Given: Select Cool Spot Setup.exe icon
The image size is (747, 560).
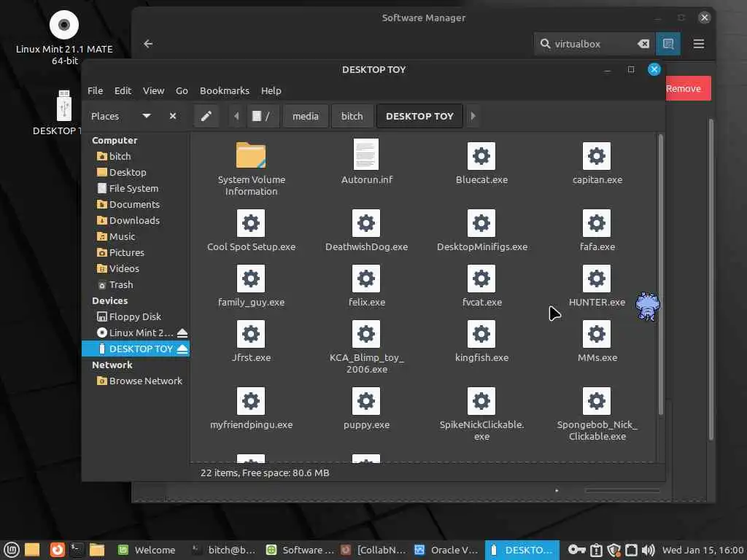Looking at the screenshot, I should click(x=251, y=223).
